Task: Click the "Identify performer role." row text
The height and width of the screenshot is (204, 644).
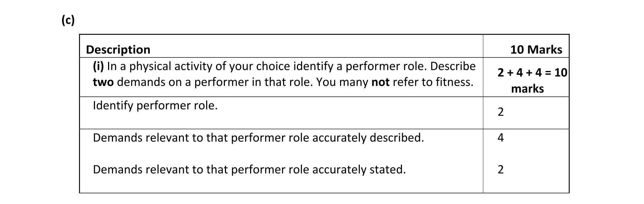Action: point(155,106)
